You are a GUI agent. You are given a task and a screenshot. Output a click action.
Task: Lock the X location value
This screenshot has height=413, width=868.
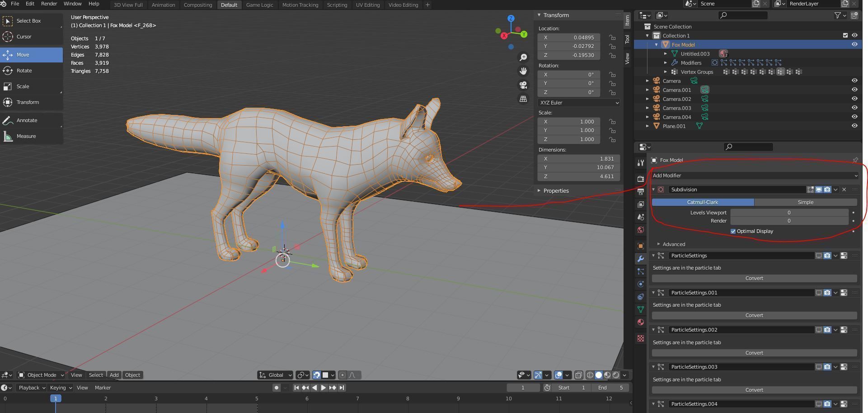click(x=612, y=38)
